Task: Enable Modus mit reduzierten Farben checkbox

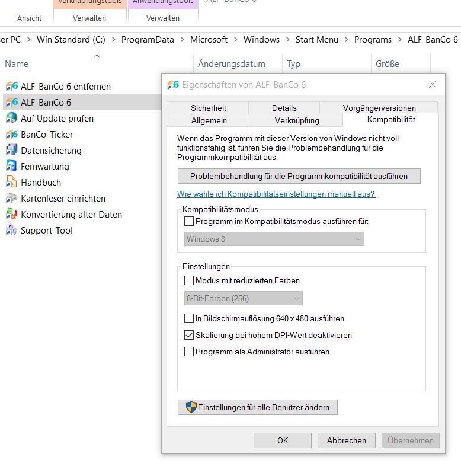Action: (x=189, y=280)
